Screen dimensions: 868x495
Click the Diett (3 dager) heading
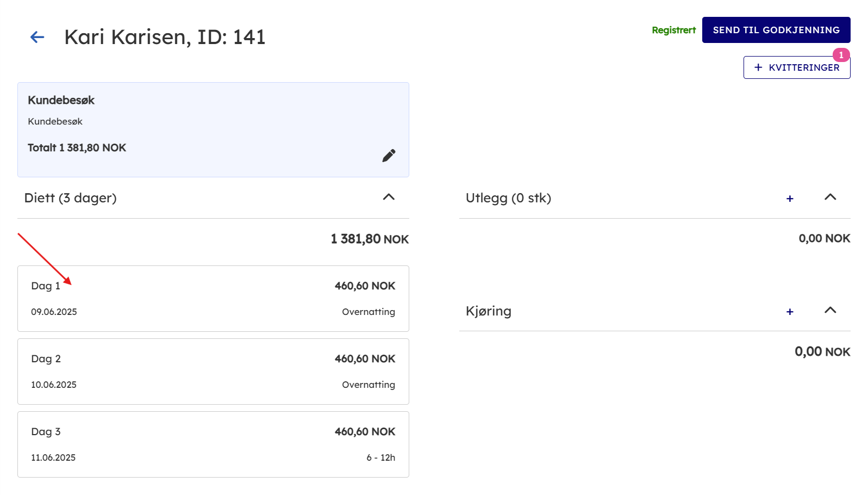(x=71, y=198)
